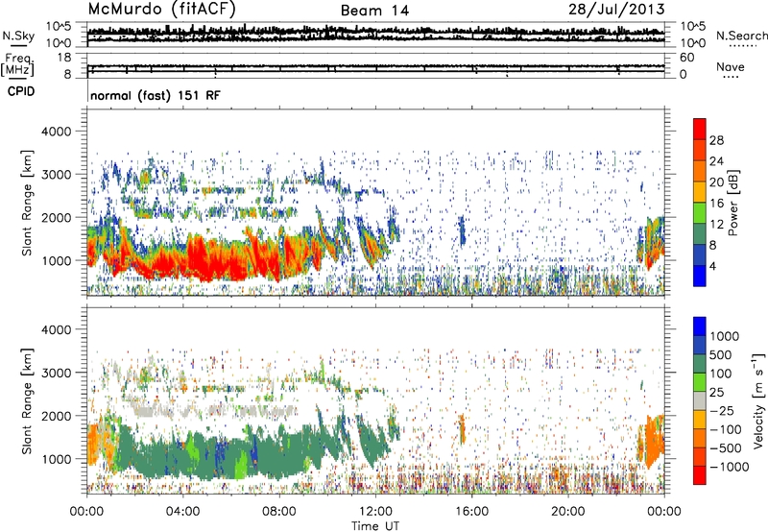Click the '2000' tick on velocity panel
This screenshot has width=768, height=532.
57,416
